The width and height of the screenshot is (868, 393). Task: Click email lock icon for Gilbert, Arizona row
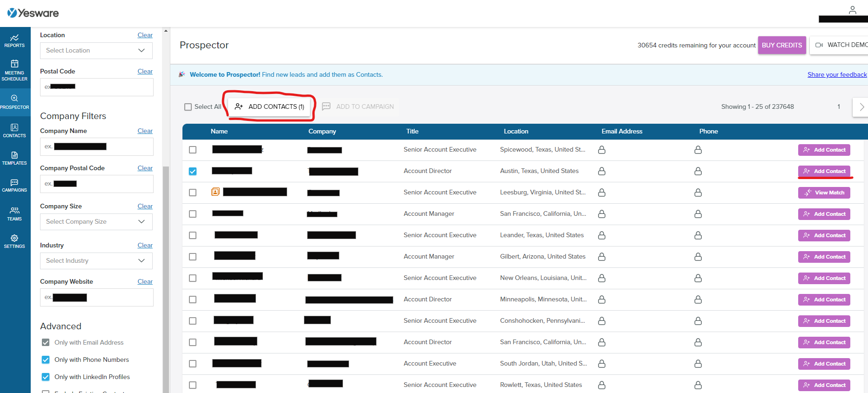[601, 257]
